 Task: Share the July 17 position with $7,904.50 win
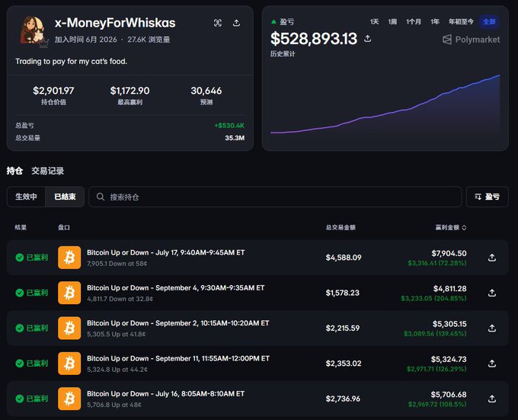(x=492, y=258)
